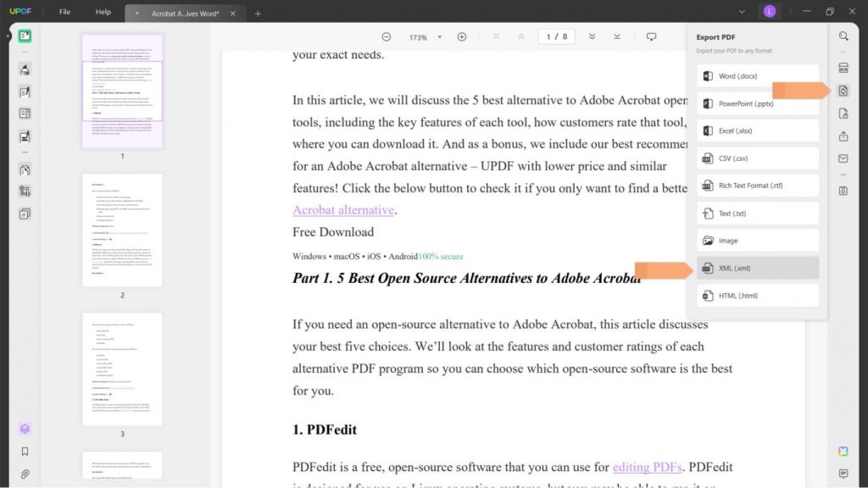Open the search tool in right sidebar
Screen dimensions: 868x488
tap(843, 36)
